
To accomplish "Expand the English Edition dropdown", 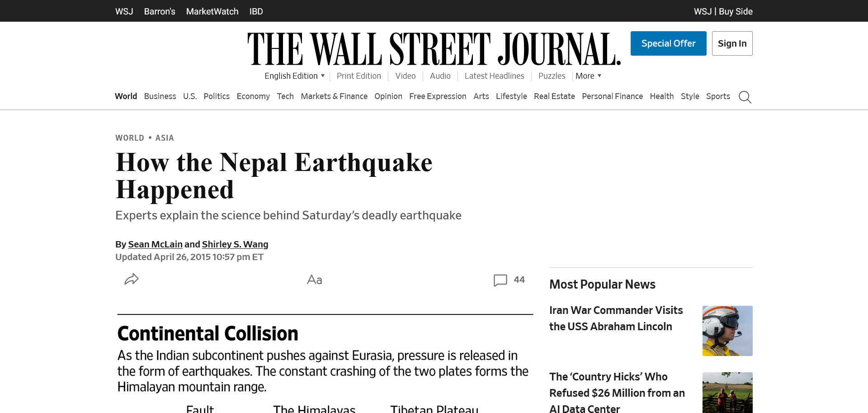I will [x=295, y=76].
